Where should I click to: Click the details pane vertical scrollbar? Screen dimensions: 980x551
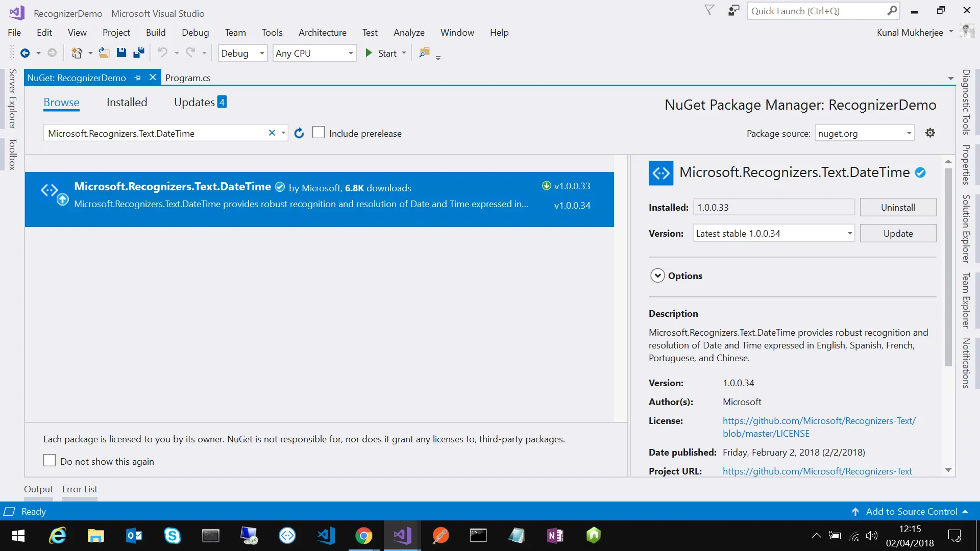tap(948, 265)
